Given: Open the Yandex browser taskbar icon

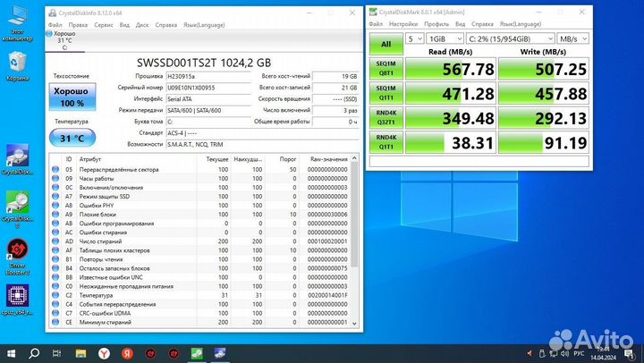Looking at the screenshot, I should tap(105, 354).
